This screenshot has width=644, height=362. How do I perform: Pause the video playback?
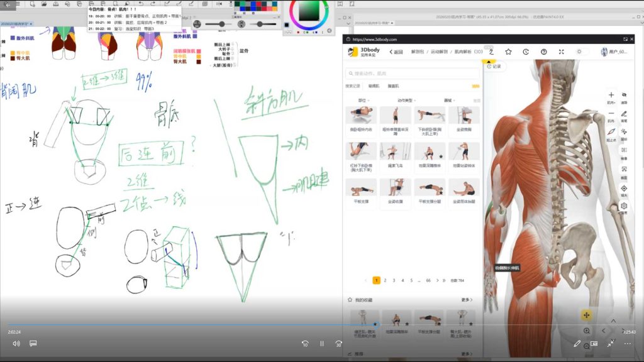[321, 344]
